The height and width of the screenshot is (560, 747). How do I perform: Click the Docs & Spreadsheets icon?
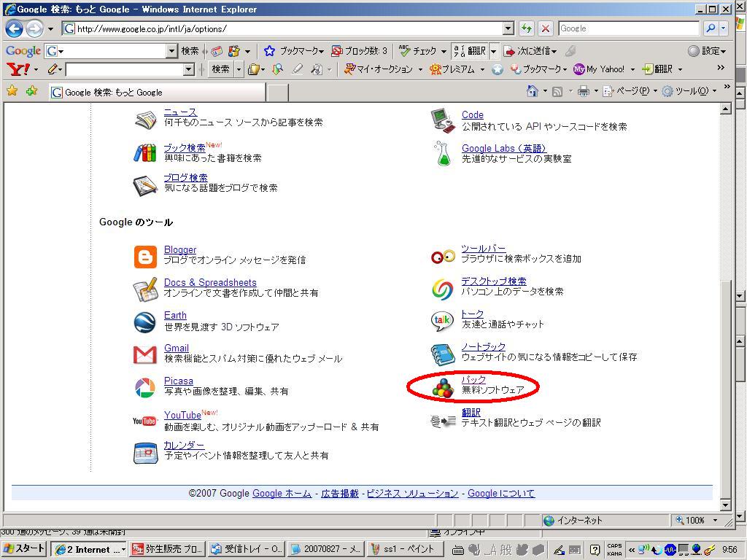pyautogui.click(x=145, y=289)
